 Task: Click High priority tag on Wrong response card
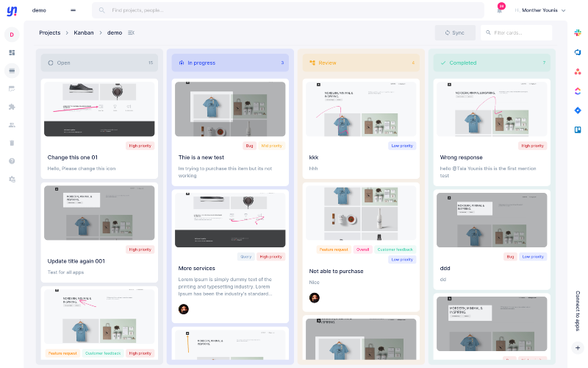click(x=532, y=146)
